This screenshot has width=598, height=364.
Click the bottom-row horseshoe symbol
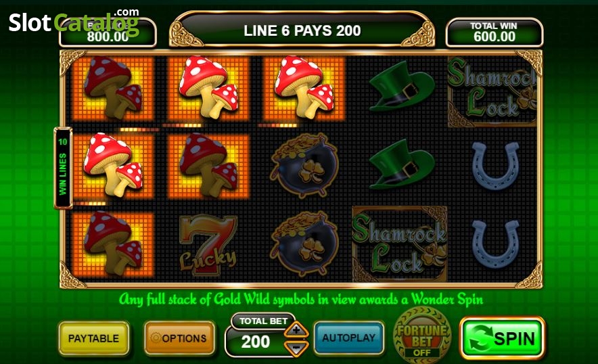coord(495,244)
